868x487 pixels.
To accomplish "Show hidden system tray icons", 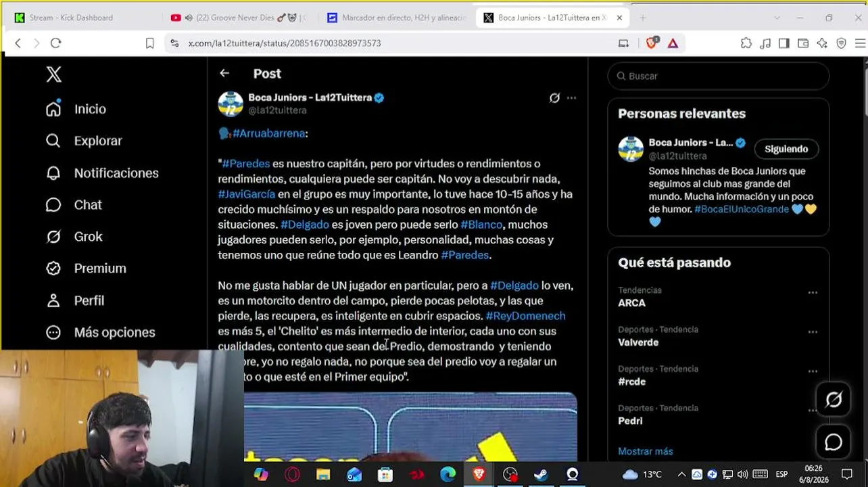I will [681, 474].
